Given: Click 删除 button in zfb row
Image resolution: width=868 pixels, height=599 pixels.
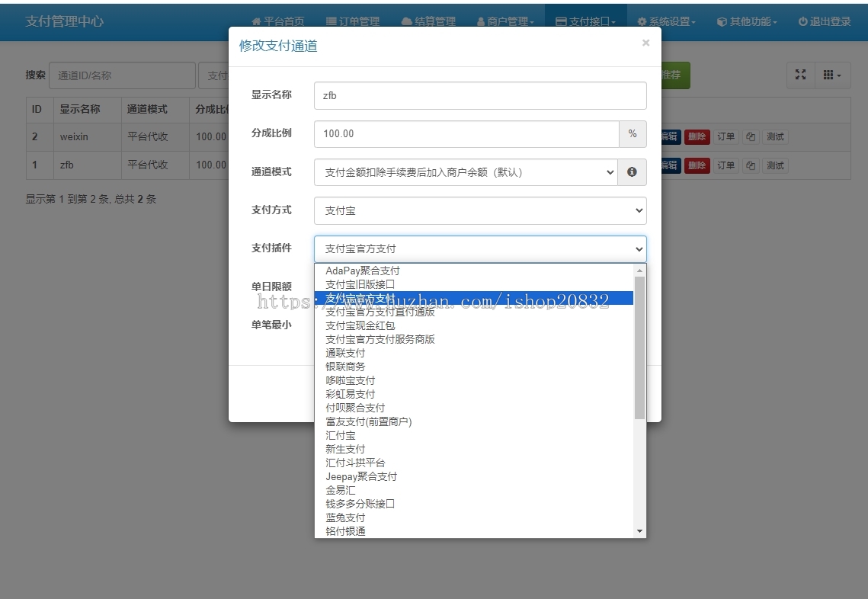Looking at the screenshot, I should [x=697, y=165].
